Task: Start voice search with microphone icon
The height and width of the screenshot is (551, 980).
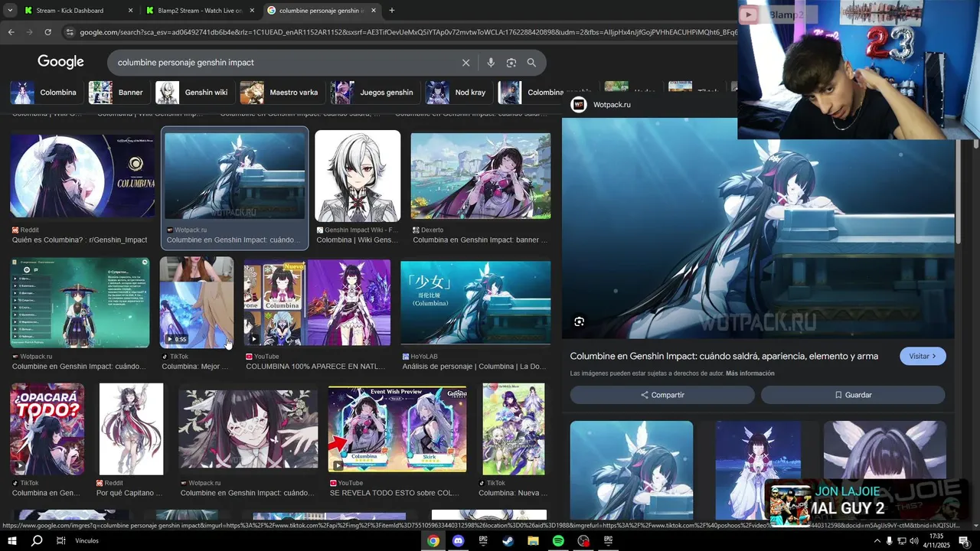Action: [491, 63]
